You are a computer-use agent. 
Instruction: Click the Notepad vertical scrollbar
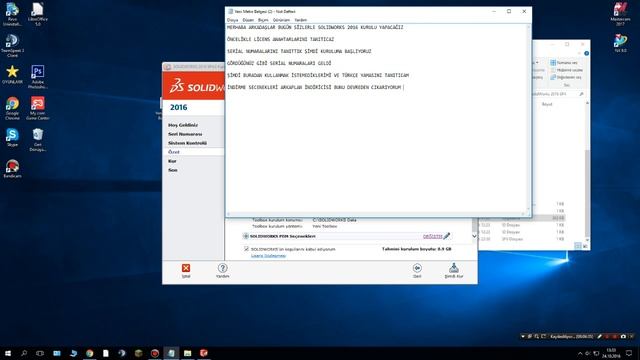coord(529,118)
